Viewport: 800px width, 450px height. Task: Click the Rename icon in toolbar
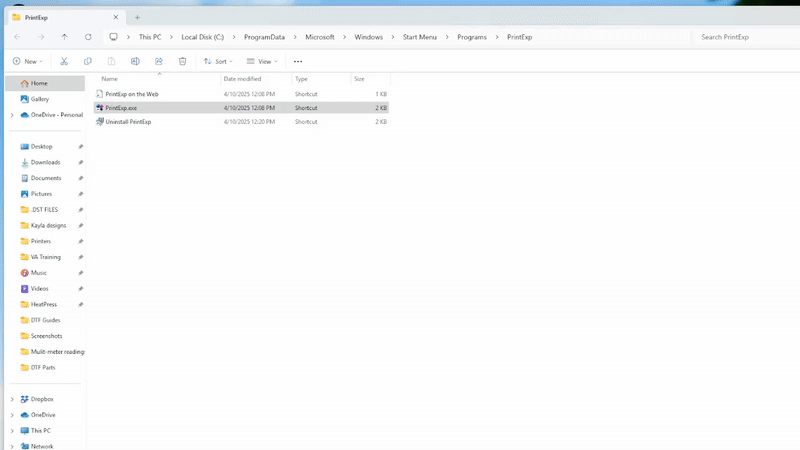(x=135, y=61)
